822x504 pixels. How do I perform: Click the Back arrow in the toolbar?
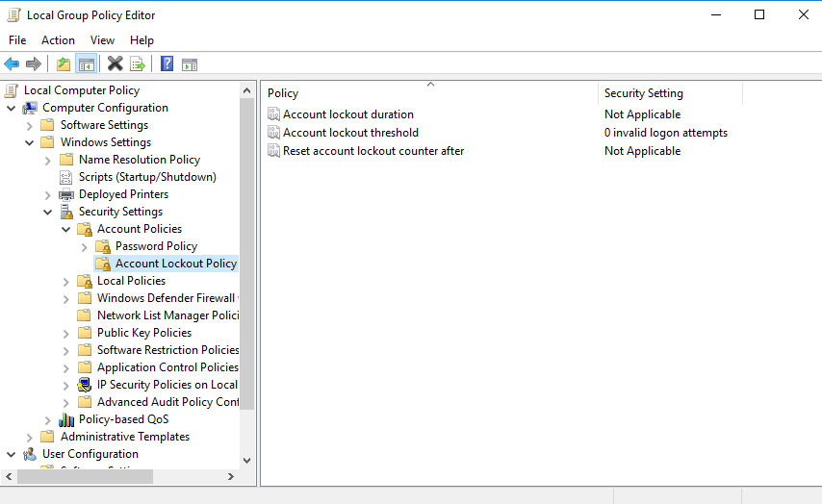[x=12, y=64]
